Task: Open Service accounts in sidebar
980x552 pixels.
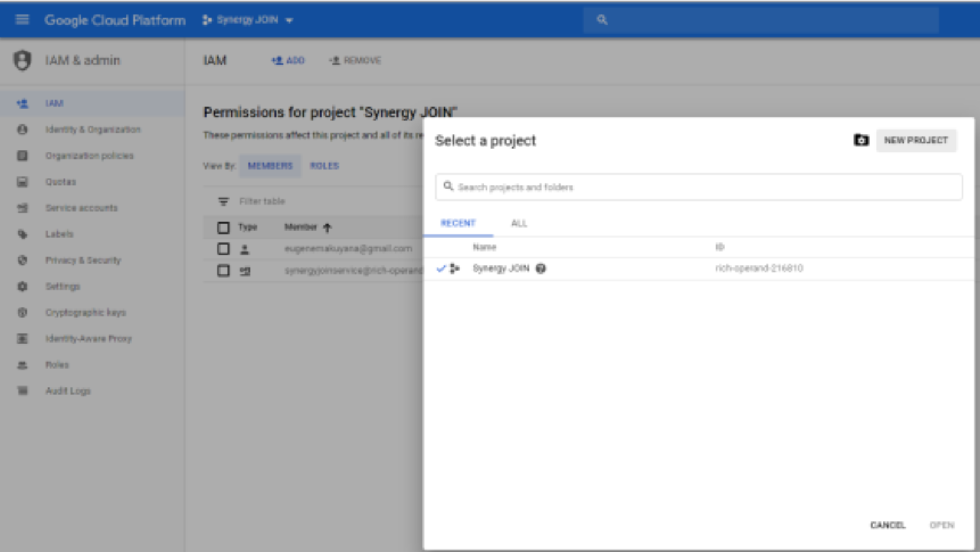Action: tap(81, 208)
